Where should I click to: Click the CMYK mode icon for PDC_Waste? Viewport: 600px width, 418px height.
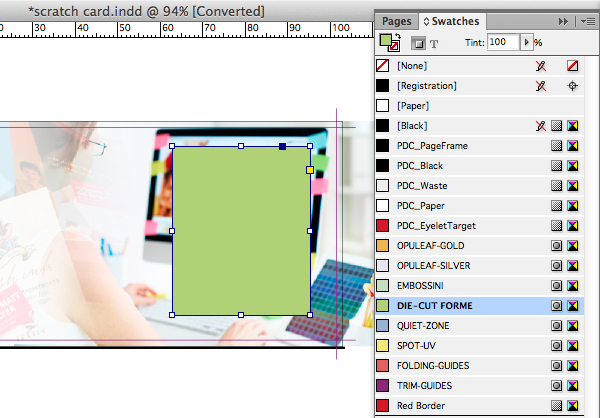click(x=573, y=186)
